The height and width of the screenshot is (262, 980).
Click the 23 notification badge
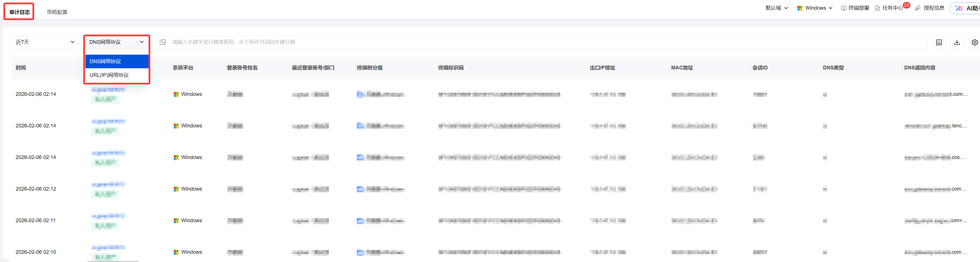point(907,5)
